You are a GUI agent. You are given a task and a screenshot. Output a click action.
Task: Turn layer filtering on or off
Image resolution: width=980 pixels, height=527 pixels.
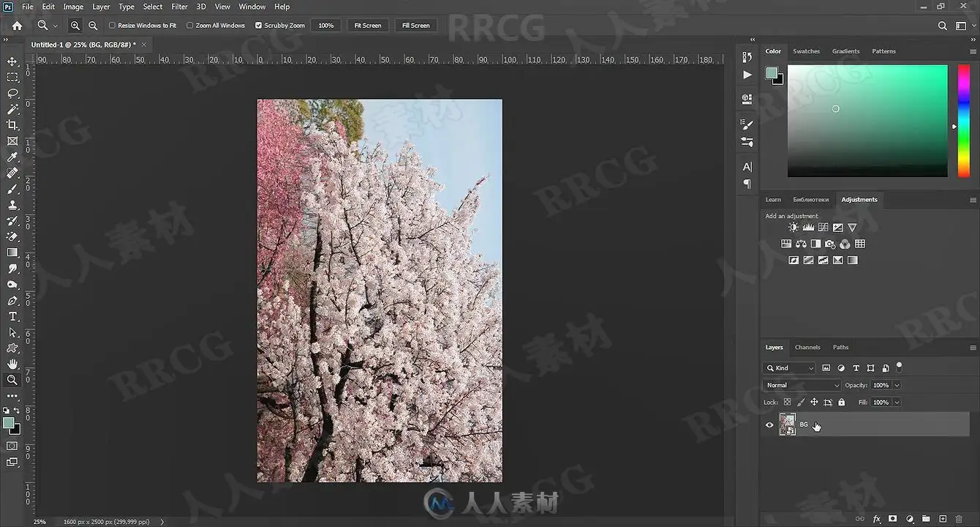coord(899,367)
